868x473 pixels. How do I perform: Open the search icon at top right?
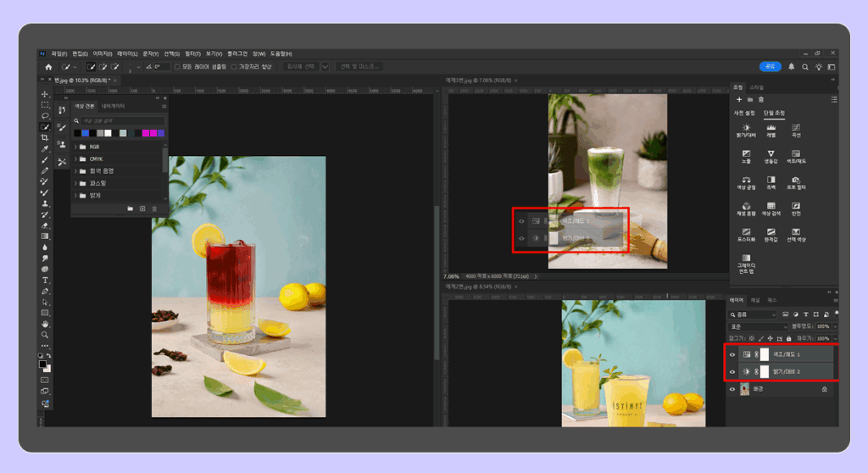(x=805, y=67)
